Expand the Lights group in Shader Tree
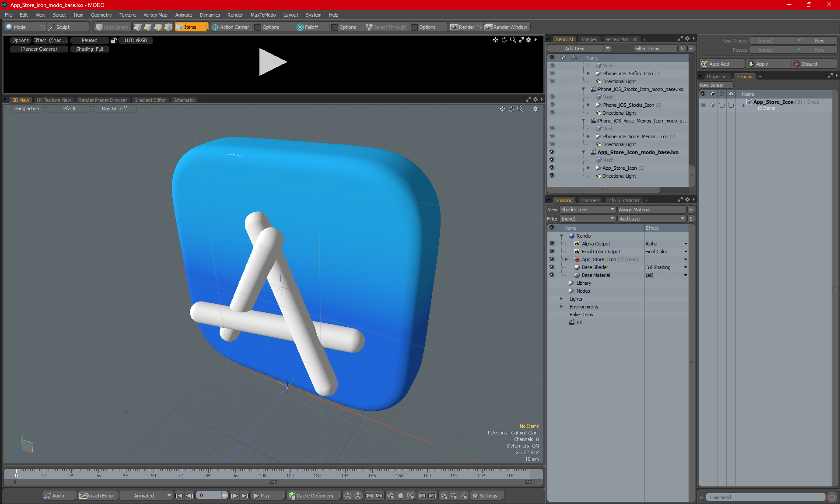The height and width of the screenshot is (504, 840). click(x=561, y=299)
